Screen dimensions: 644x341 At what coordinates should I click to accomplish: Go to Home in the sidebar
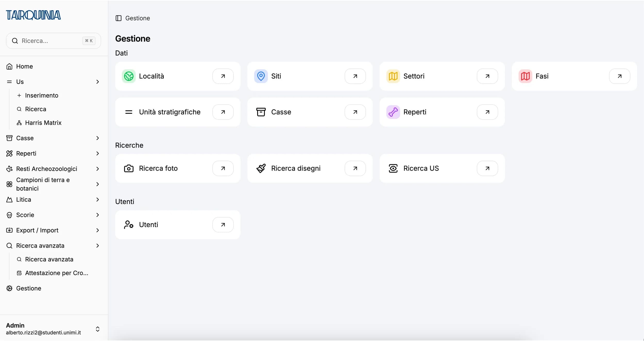point(24,67)
